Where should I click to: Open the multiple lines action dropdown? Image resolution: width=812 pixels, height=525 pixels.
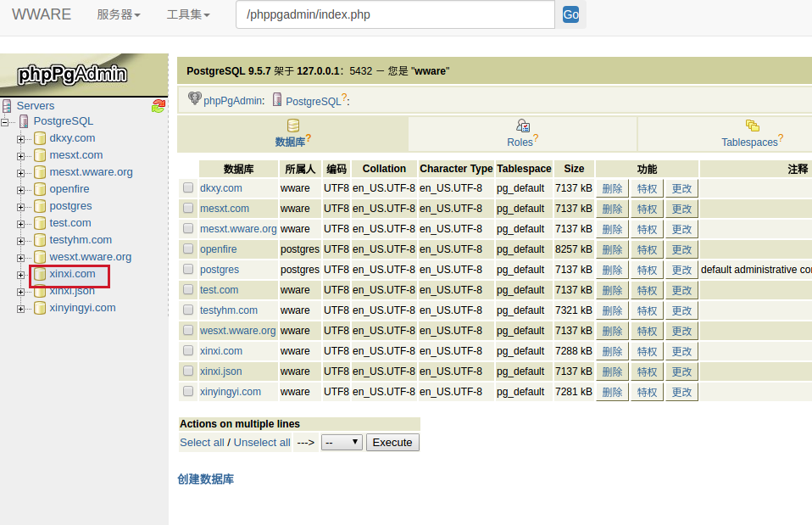pyautogui.click(x=342, y=443)
